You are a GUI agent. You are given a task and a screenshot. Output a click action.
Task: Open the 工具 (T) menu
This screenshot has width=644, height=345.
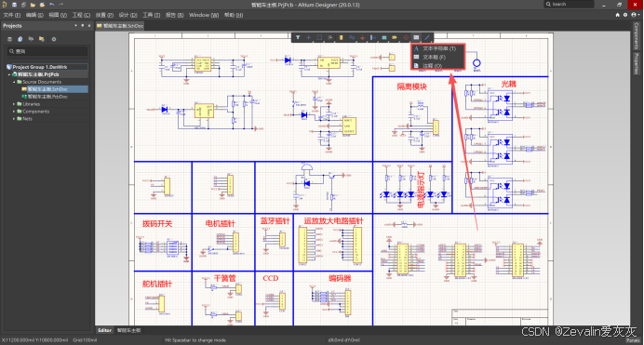(x=151, y=15)
